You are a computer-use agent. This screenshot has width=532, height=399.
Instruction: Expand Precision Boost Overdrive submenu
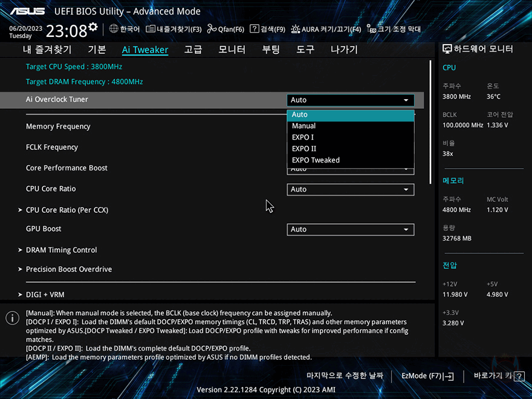[68, 269]
